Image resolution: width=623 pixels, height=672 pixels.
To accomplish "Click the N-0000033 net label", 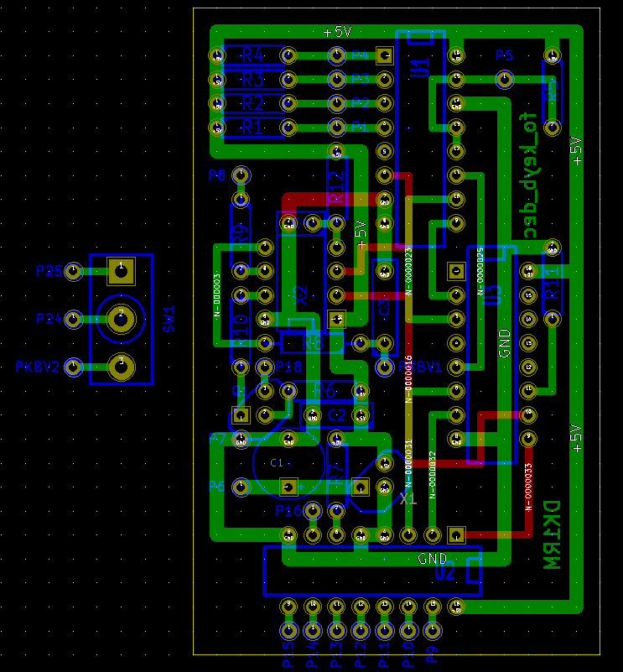I will pos(528,488).
